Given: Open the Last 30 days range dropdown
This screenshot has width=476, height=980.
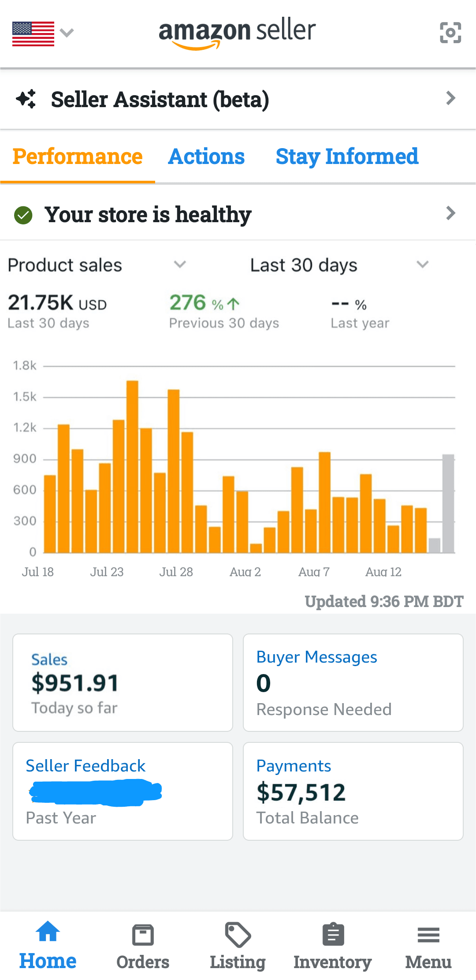Looking at the screenshot, I should point(422,265).
